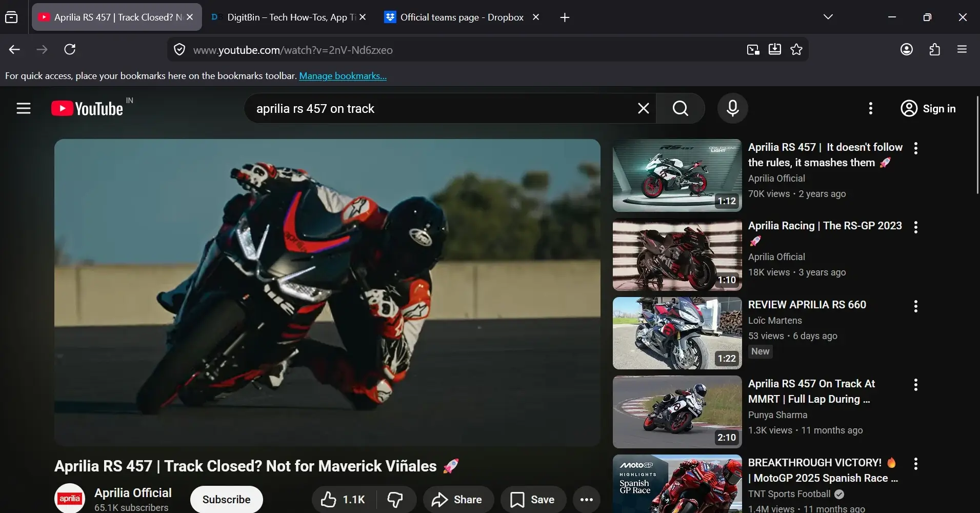Open the list-all-tabs chevron
This screenshot has height=513, width=980.
point(828,16)
